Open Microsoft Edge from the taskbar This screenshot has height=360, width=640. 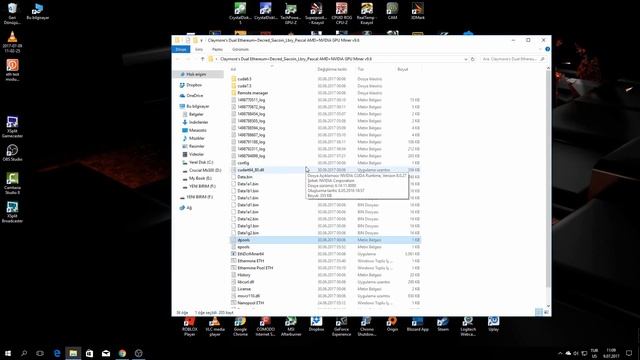(57, 353)
